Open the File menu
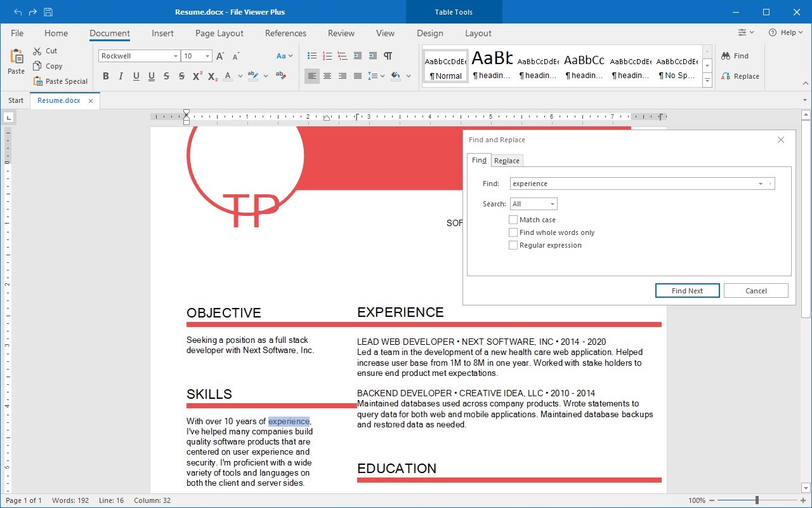Image resolution: width=812 pixels, height=508 pixels. [x=17, y=33]
